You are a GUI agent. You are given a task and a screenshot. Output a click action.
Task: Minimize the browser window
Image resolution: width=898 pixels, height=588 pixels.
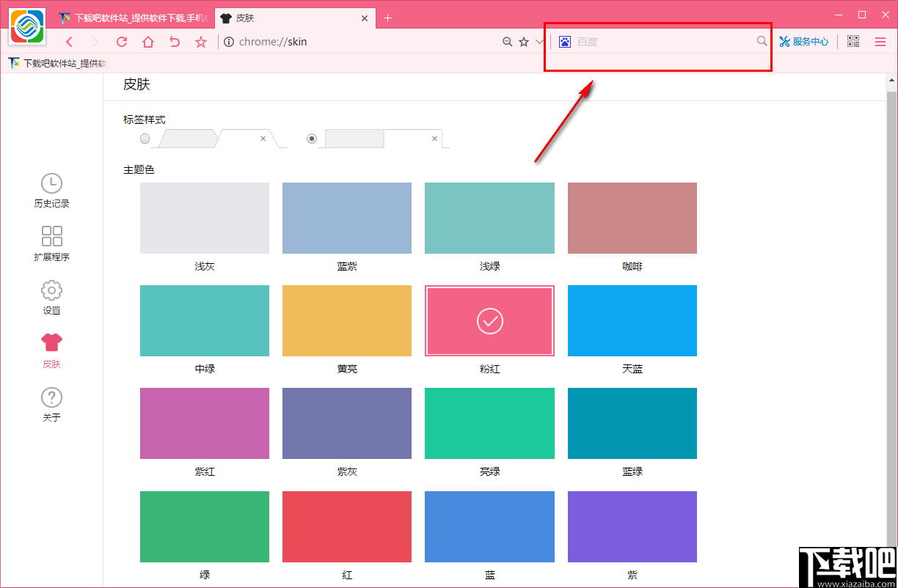click(840, 14)
